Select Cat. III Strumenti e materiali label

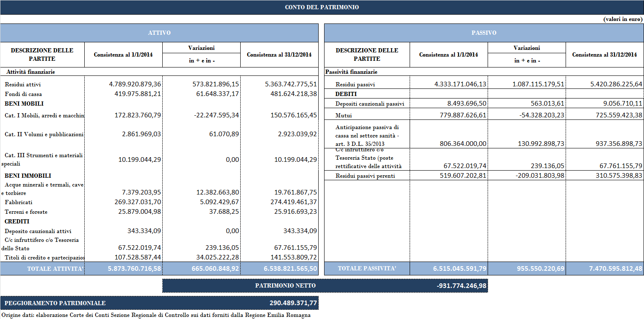tap(42, 159)
